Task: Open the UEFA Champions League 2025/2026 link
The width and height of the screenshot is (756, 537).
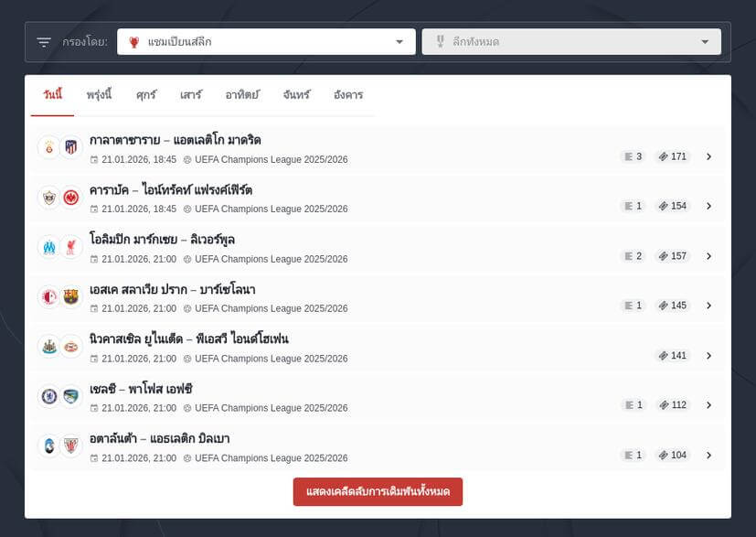Action: 272,159
